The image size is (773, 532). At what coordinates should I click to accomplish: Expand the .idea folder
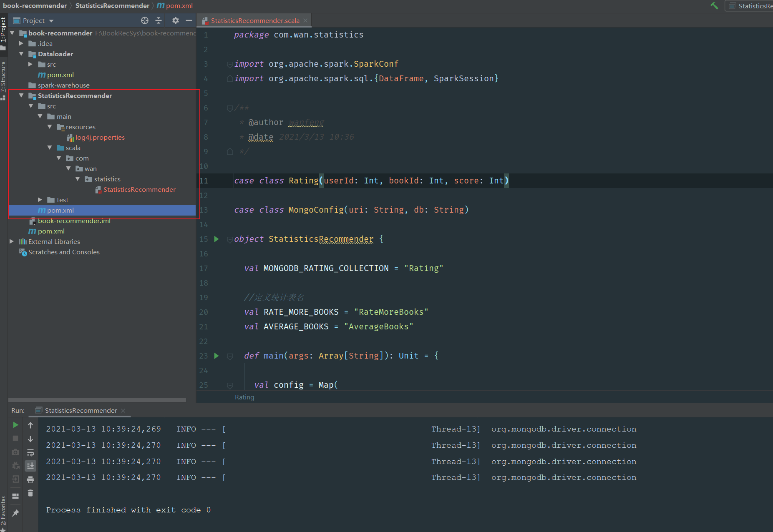coord(21,43)
